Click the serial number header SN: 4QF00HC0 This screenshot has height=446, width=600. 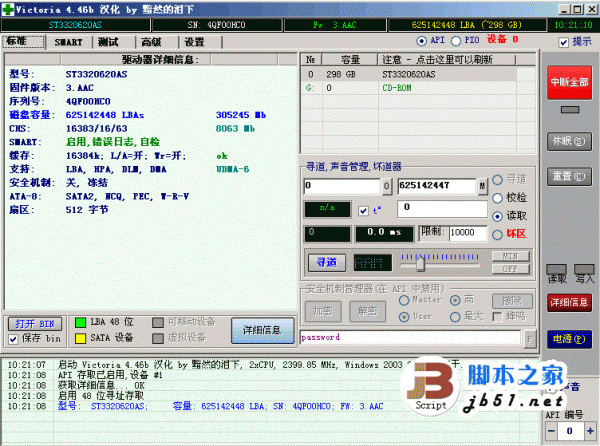point(217,25)
